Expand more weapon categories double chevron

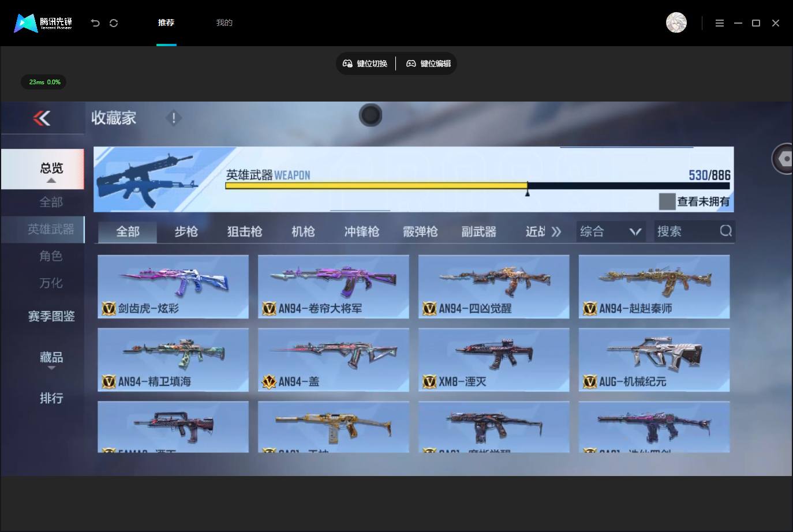tap(556, 231)
